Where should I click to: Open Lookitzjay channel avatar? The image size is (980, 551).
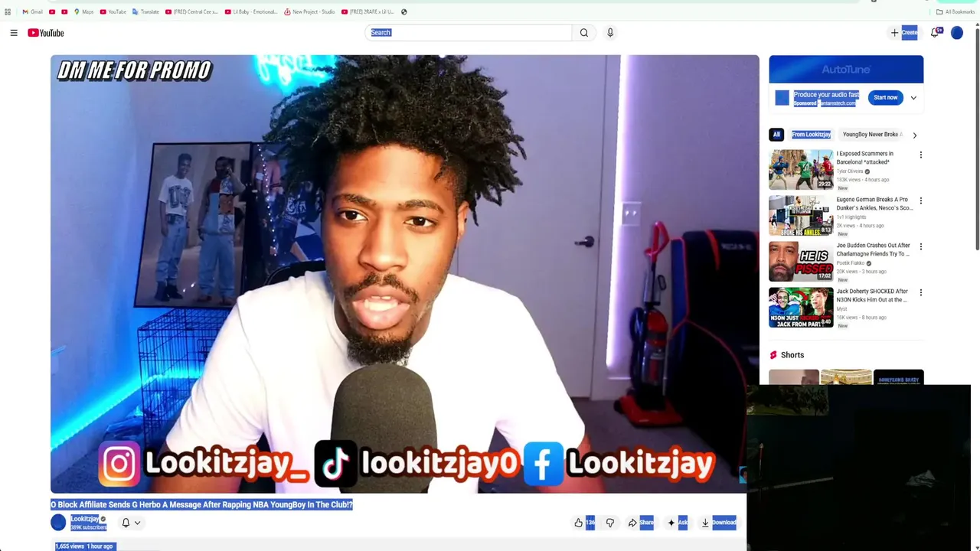coord(58,523)
